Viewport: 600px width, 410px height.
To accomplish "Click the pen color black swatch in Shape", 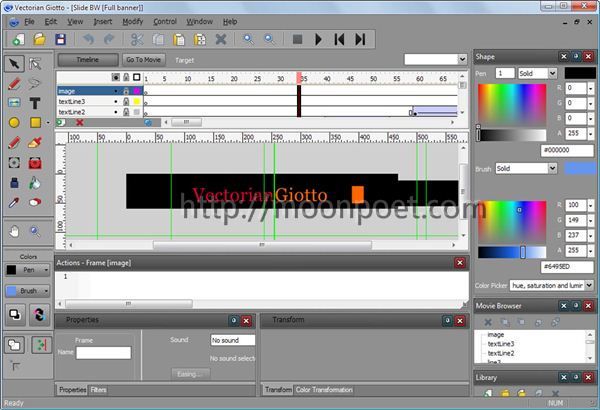I will (x=580, y=73).
